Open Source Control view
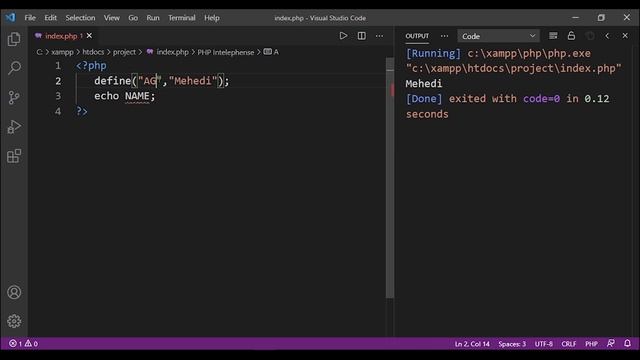The height and width of the screenshot is (360, 640). [14, 98]
